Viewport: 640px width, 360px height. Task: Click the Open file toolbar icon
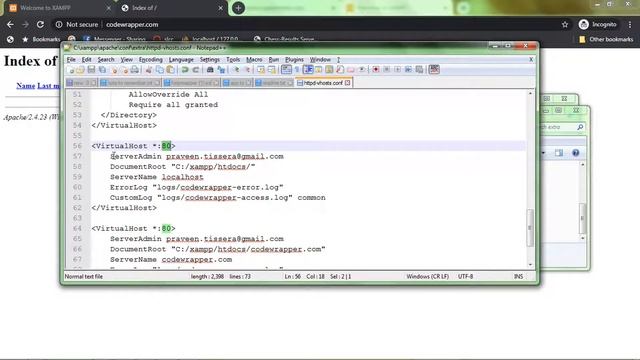click(80, 70)
